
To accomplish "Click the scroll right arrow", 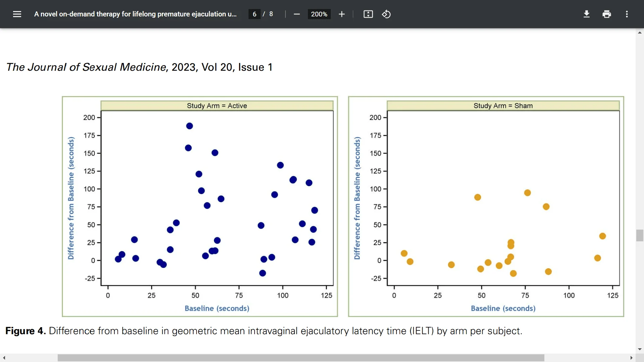I will coord(631,358).
